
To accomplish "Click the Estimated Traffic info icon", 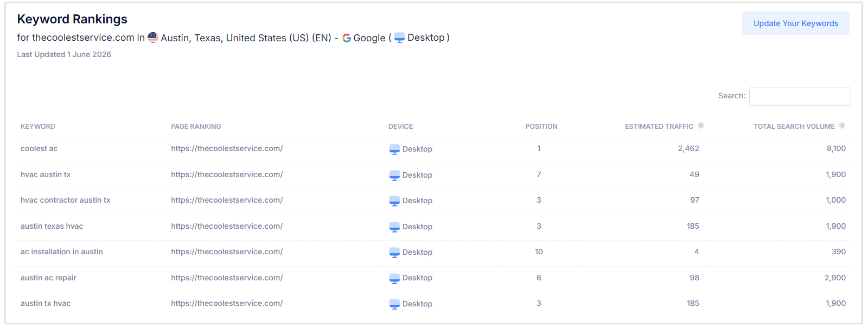I will coord(701,126).
